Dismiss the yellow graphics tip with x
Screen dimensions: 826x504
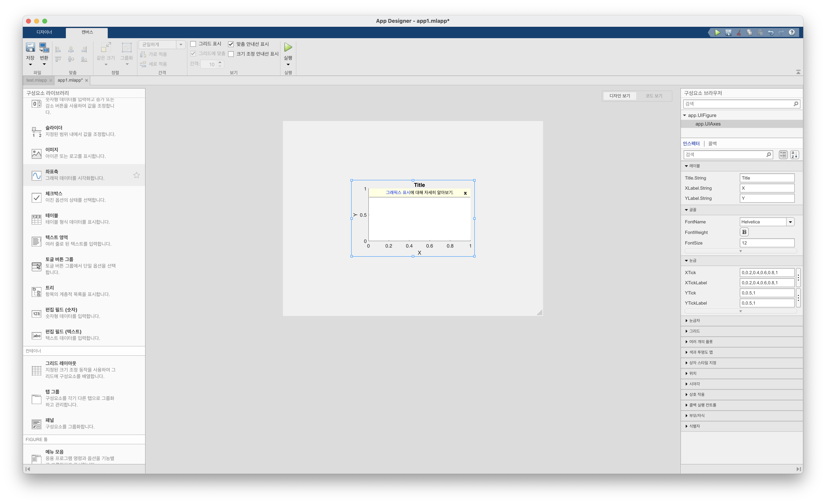465,193
